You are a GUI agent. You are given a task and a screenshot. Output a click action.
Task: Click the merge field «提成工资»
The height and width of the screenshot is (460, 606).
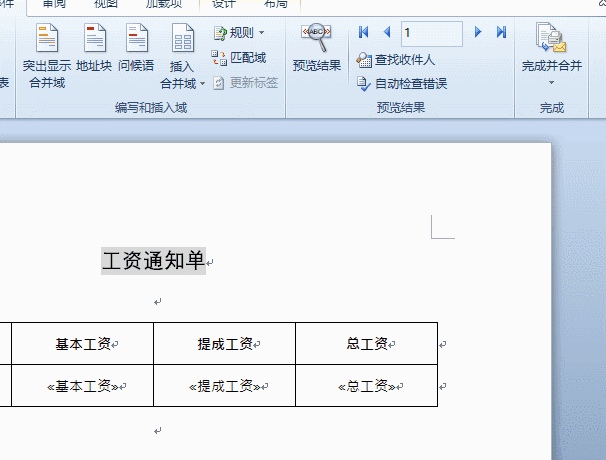pyautogui.click(x=225, y=386)
